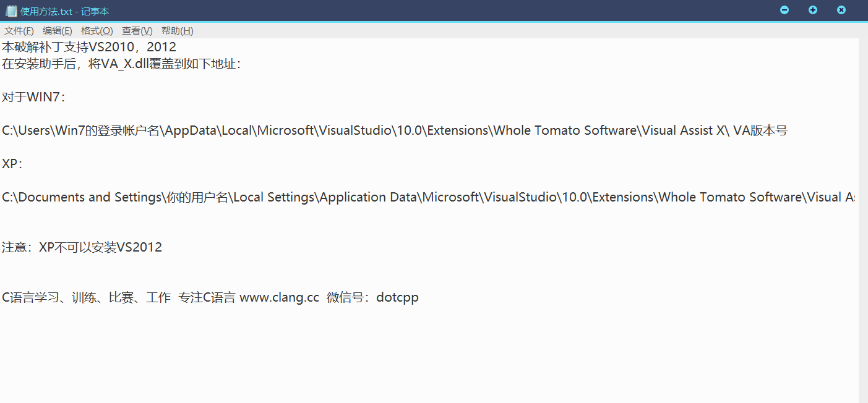
Task: Place cursor on the XP： heading line
Action: pyautogui.click(x=12, y=164)
